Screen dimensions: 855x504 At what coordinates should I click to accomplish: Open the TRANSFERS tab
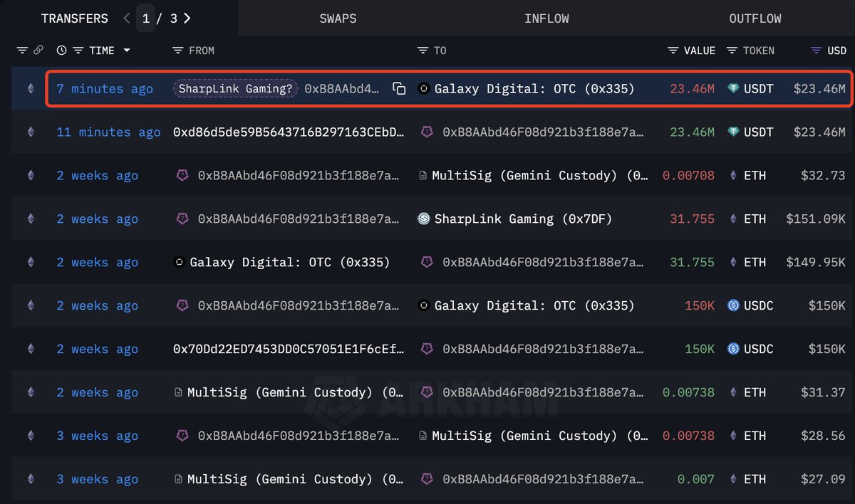[x=75, y=19]
